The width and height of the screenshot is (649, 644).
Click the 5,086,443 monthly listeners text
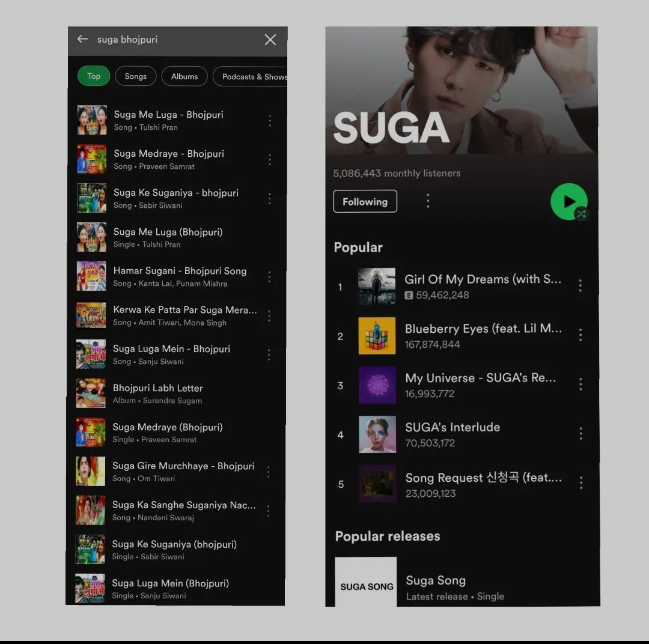tap(397, 173)
